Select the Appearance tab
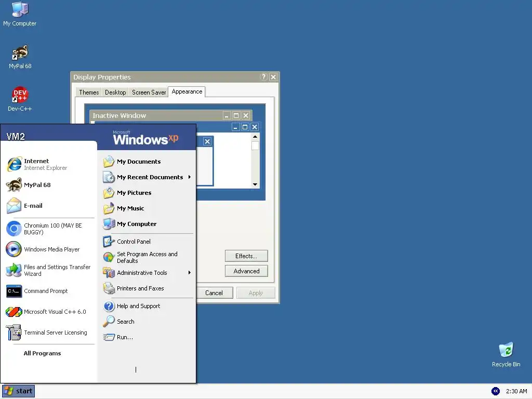 (187, 91)
